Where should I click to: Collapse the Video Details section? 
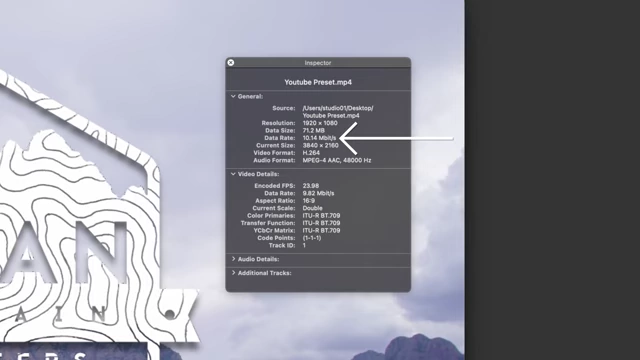(x=233, y=174)
